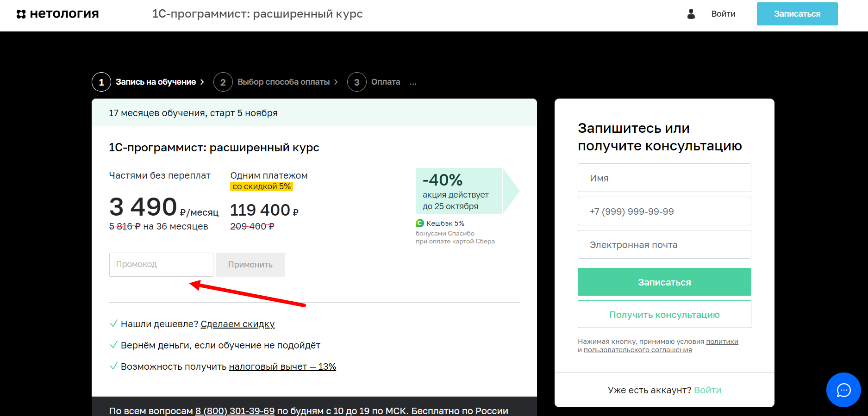The width and height of the screenshot is (868, 416).
Task: Call the 8 (800) 301-39-69 phone link
Action: [x=235, y=411]
